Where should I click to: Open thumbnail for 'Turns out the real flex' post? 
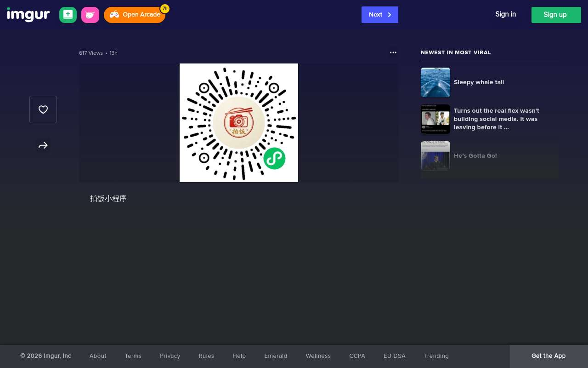[435, 119]
